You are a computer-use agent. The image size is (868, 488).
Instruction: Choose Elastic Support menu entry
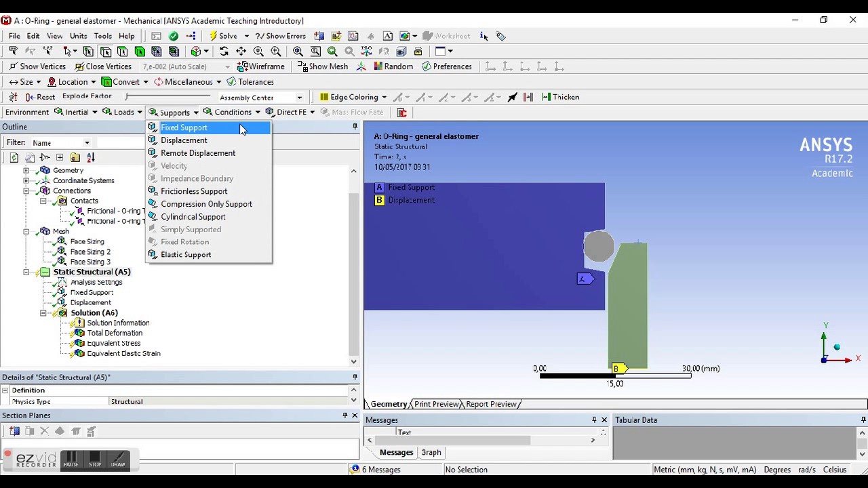point(209,255)
